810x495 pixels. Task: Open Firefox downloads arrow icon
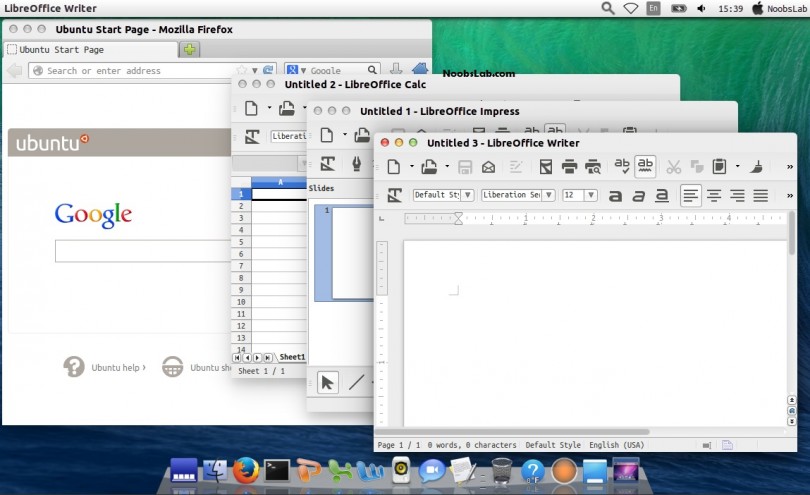396,69
